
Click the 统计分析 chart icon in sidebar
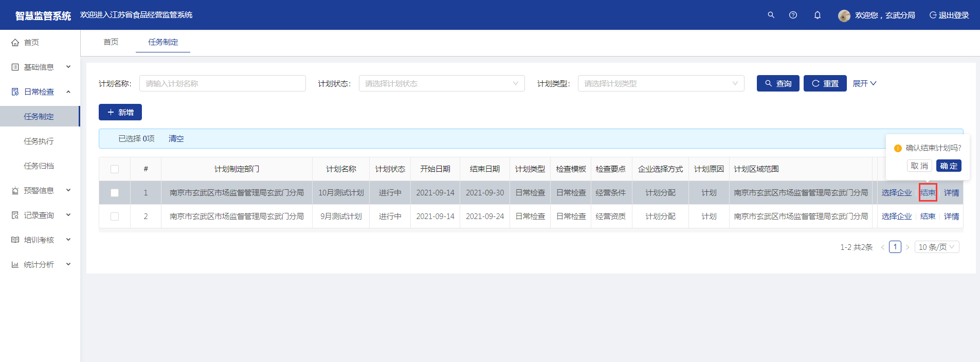coord(15,265)
